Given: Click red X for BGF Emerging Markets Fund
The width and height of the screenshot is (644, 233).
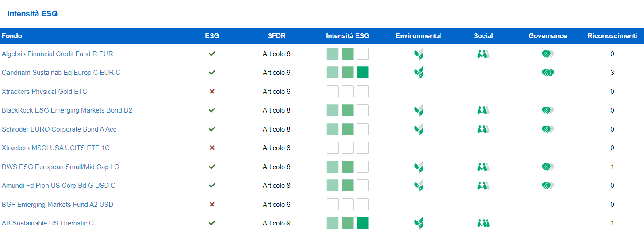Looking at the screenshot, I should click(212, 205).
